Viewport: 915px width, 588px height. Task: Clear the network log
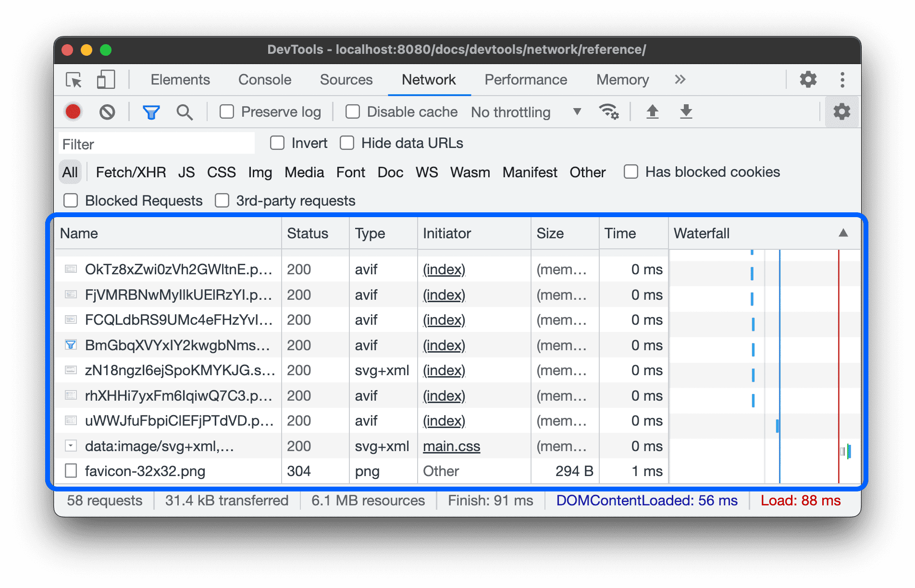pos(107,112)
